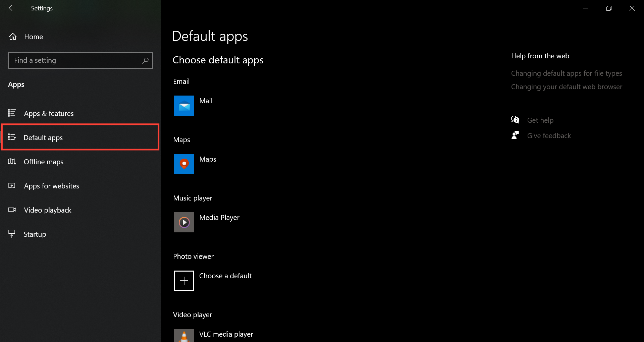644x342 pixels.
Task: Minimize the Settings window
Action: click(586, 8)
